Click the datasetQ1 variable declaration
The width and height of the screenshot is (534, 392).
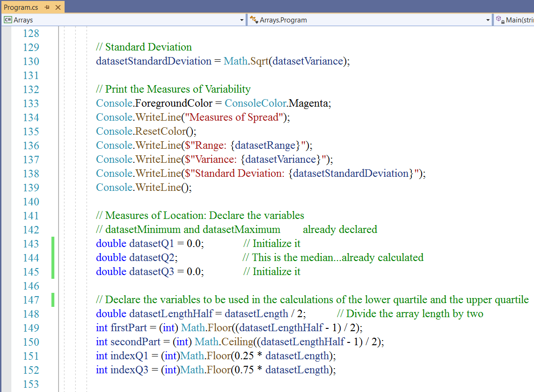tap(151, 244)
